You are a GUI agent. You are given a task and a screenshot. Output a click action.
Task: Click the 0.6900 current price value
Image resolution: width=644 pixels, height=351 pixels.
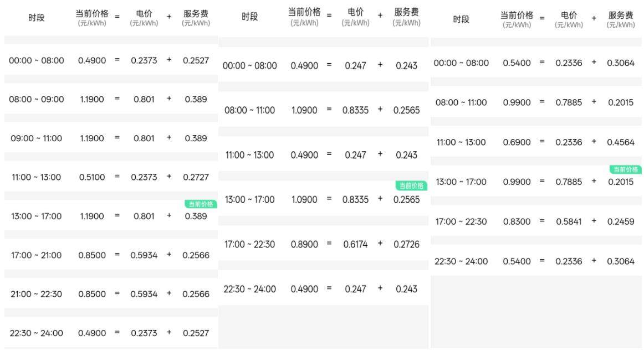[x=517, y=142]
